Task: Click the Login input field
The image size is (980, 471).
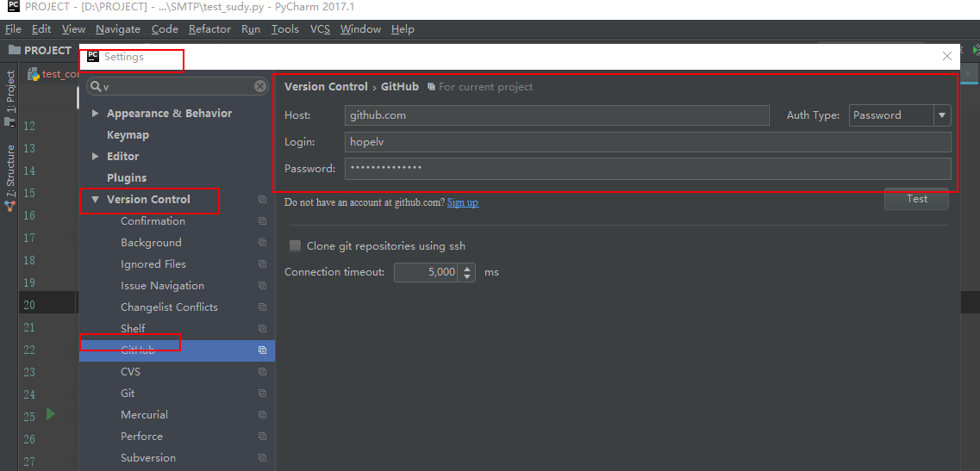Action: [x=648, y=142]
